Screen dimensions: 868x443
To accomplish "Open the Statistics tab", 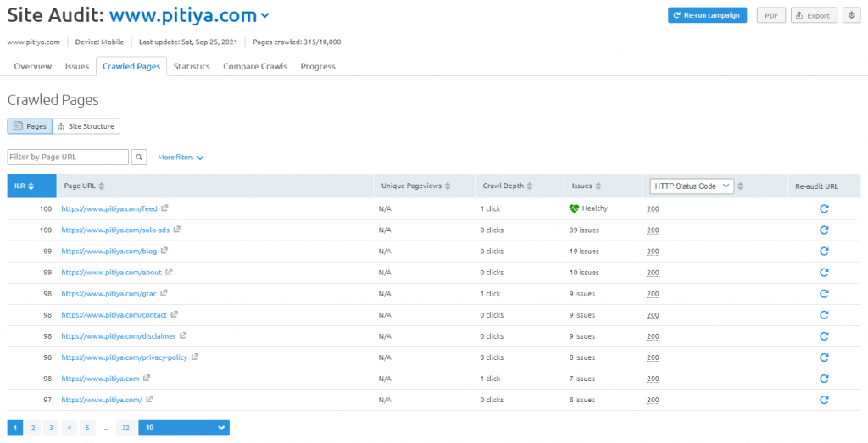I will [192, 66].
